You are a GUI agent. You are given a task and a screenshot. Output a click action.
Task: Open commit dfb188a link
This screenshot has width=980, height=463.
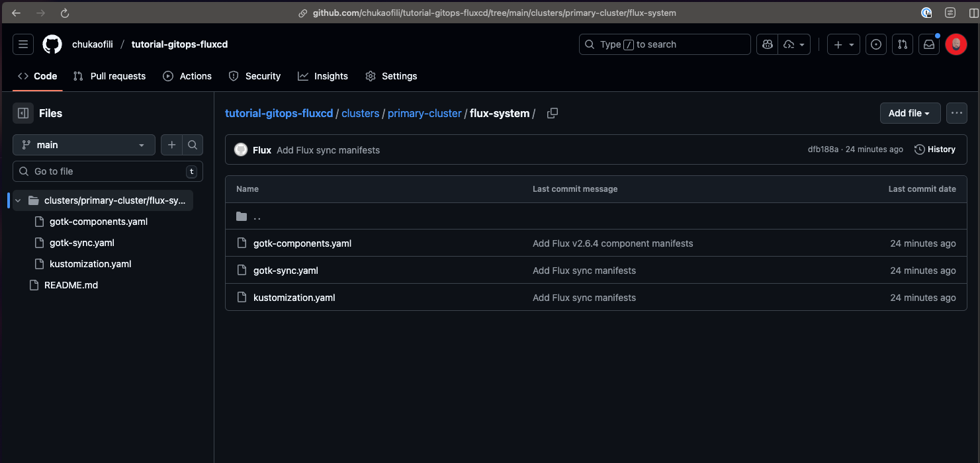click(823, 149)
